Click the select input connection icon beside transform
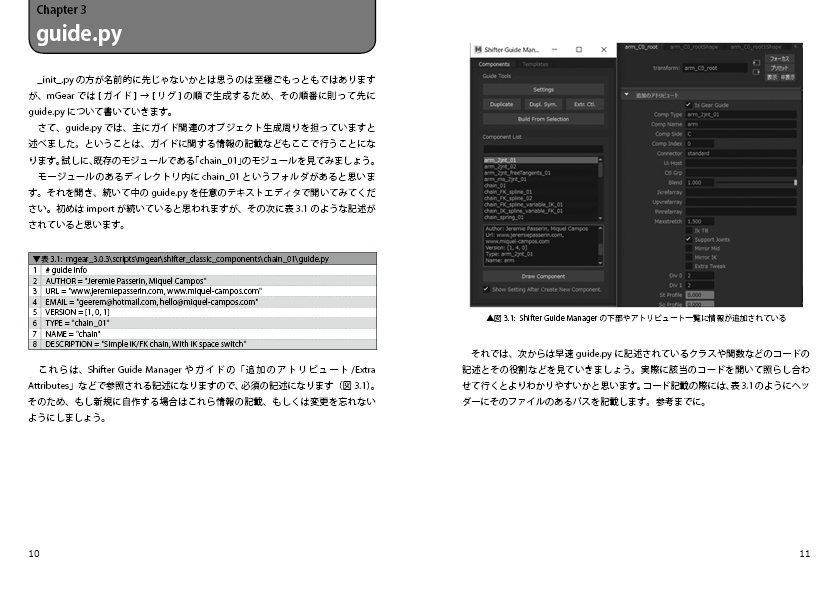Viewport: 839px width, 595px height. coord(756,63)
